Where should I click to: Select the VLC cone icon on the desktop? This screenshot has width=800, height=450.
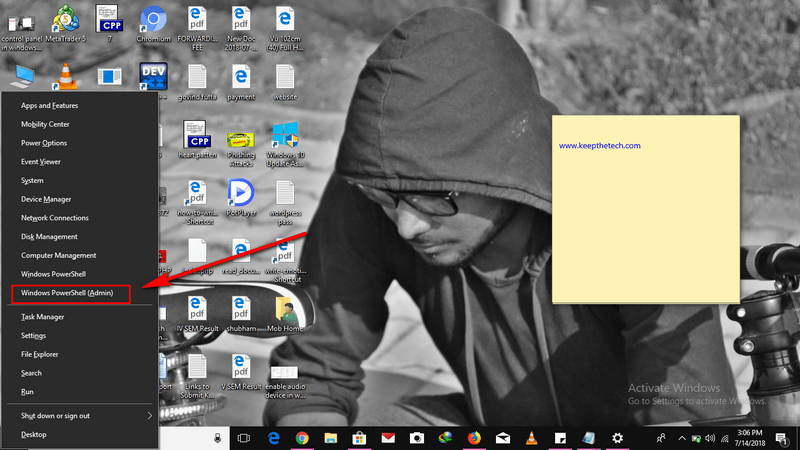tap(66, 77)
